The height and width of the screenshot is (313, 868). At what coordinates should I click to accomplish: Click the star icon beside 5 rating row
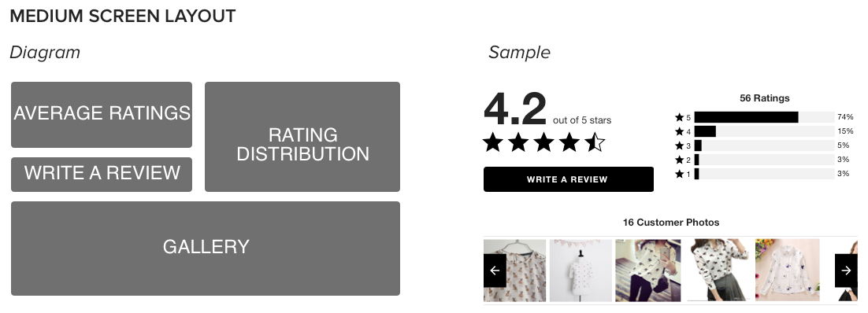coord(679,117)
